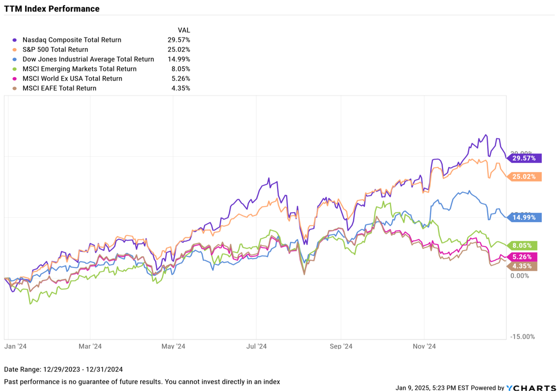Click the TTM Index Performance chart title

click(52, 9)
